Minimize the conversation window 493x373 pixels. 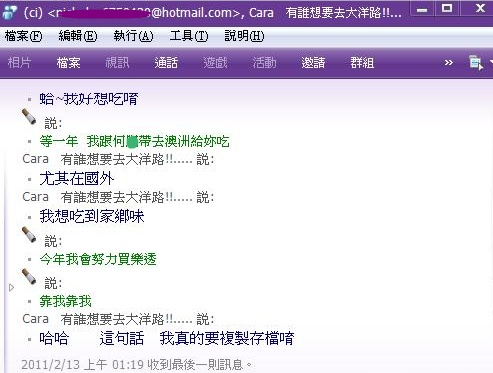click(422, 9)
